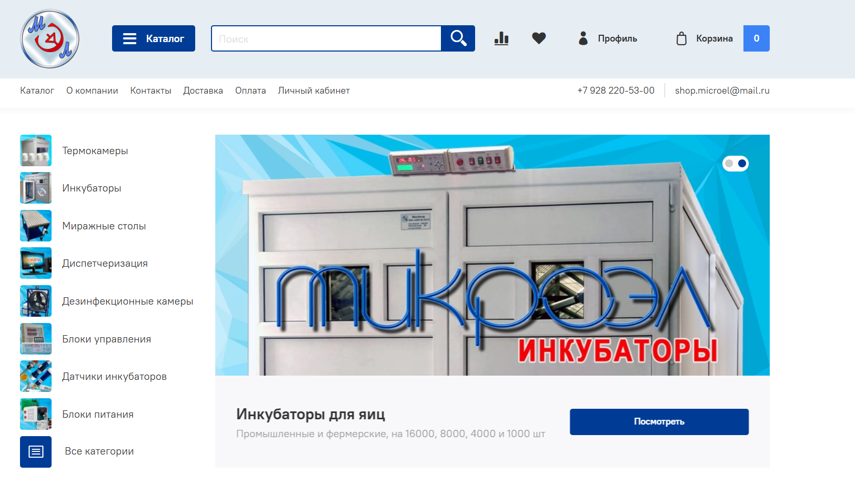Click the Инкубаторы category thumbnail
Image resolution: width=855 pixels, height=504 pixels.
click(x=36, y=188)
